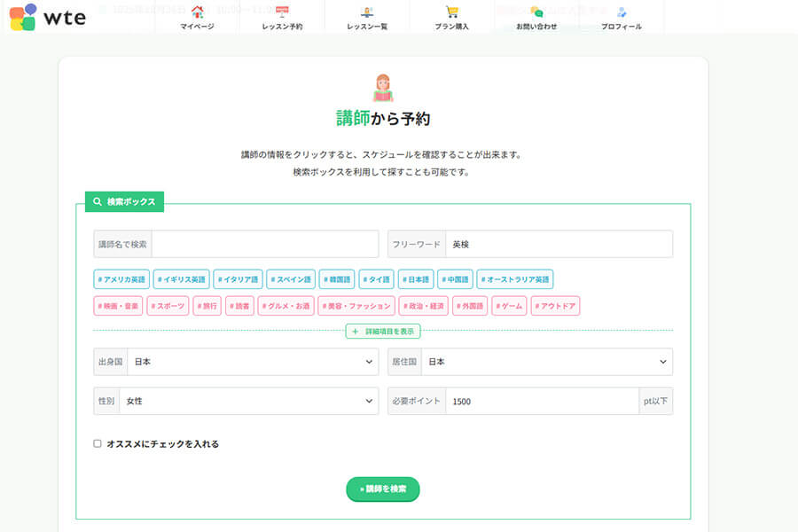Toggle the #アメリカ英語 filter tag
The height and width of the screenshot is (532, 798).
pos(119,278)
